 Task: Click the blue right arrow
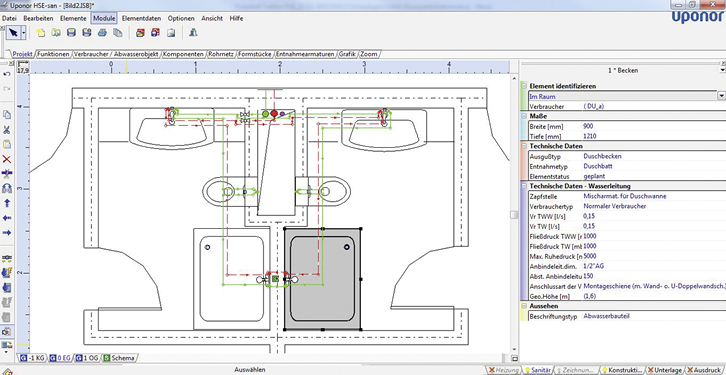tap(6, 232)
